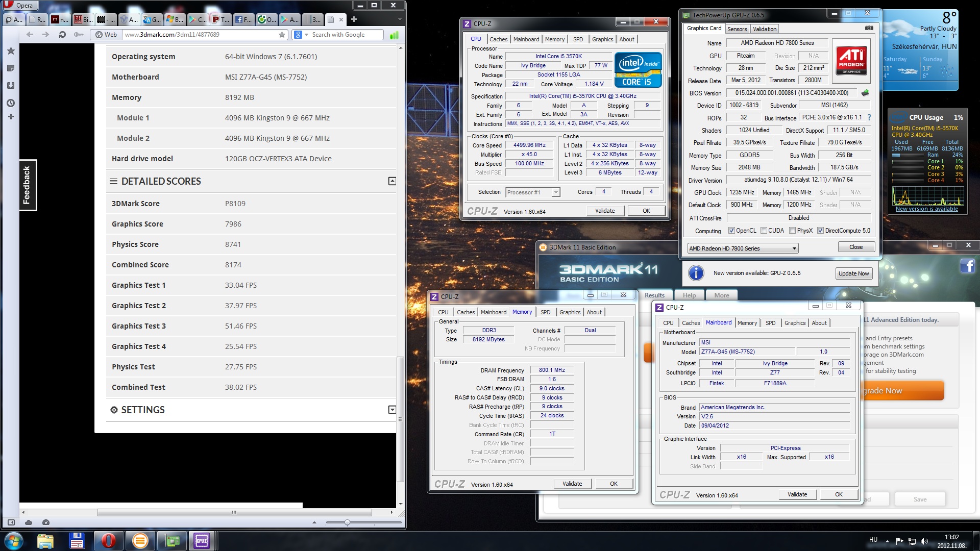
Task: Click the Feedback tab on 3dmark page
Action: 28,185
